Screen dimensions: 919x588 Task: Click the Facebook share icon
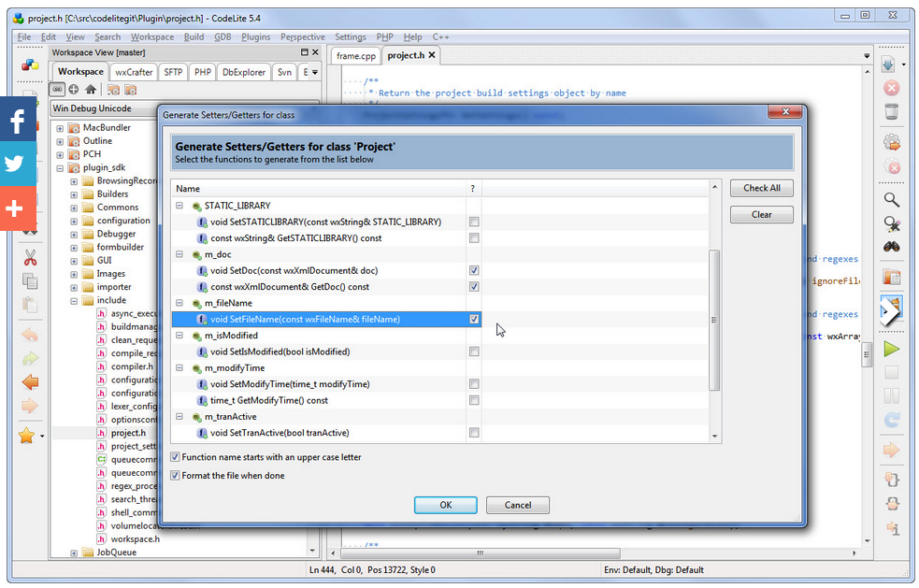point(17,119)
